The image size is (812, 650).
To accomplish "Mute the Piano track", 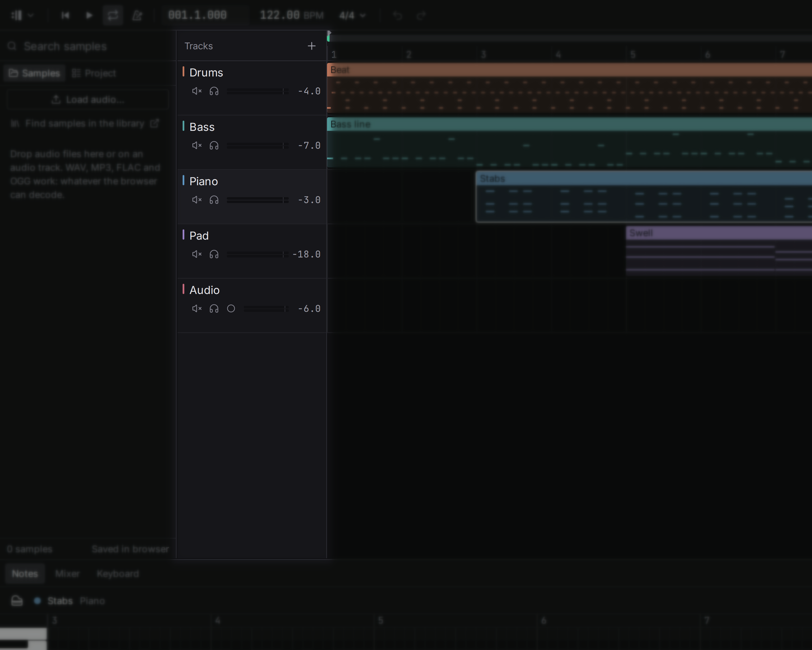I will point(197,200).
